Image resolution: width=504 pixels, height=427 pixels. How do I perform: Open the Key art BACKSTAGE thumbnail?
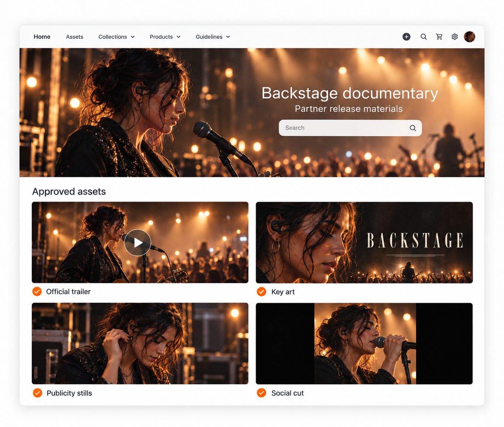[x=364, y=243]
